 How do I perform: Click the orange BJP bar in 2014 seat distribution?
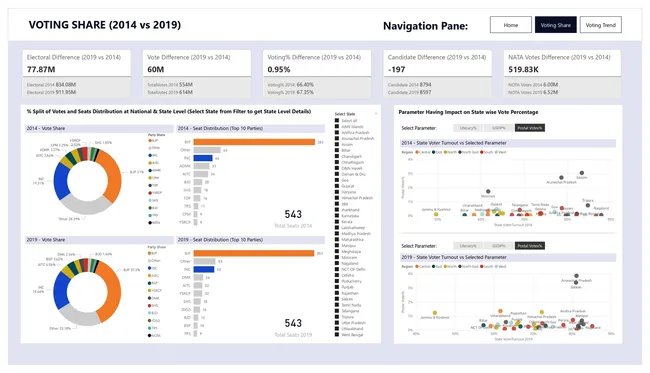pos(254,142)
